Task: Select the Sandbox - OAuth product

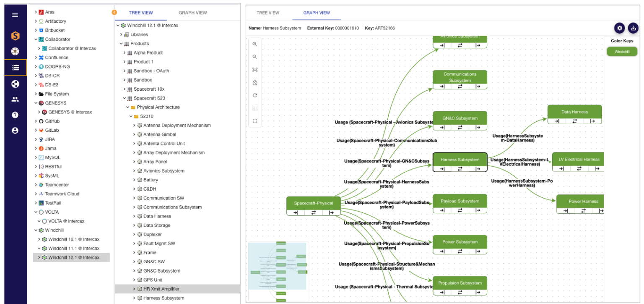Action: click(151, 71)
